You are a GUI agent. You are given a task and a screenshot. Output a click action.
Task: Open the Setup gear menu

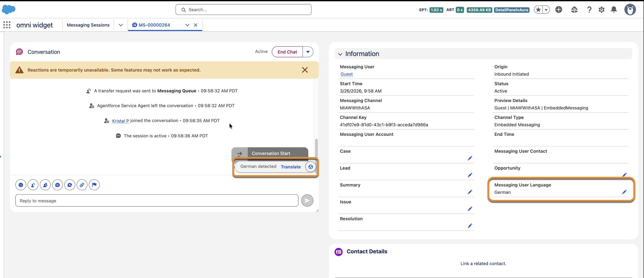[601, 9]
